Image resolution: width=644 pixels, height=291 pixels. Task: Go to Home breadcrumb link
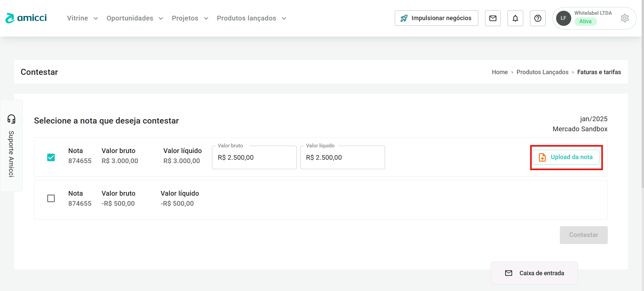click(x=499, y=72)
